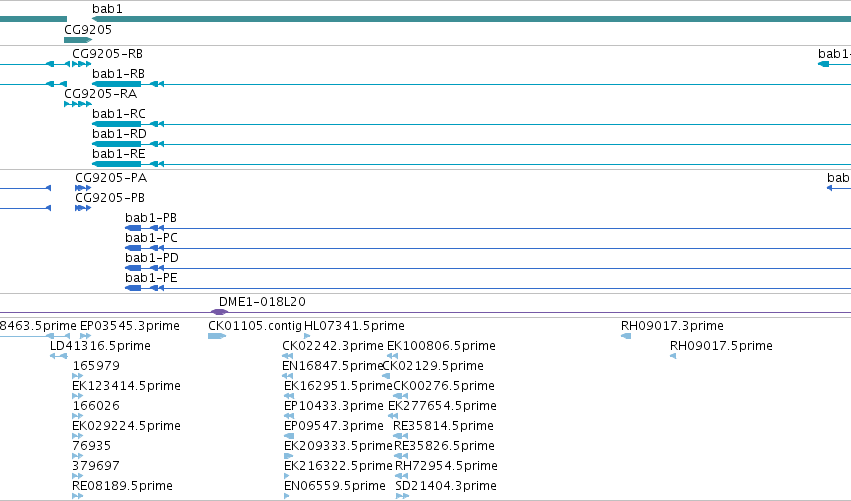Click the RE35826.5prime EST label
851x501 pixels.
point(444,446)
